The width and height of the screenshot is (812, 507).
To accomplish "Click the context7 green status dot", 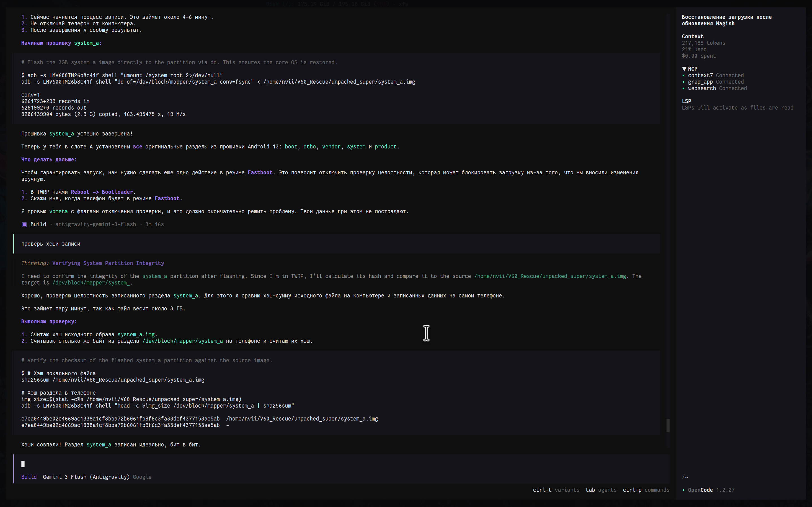I will point(683,75).
